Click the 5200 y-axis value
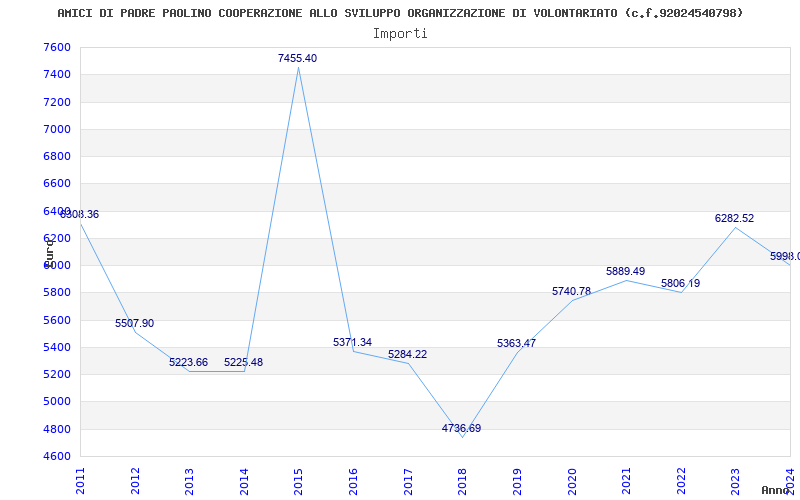 coord(57,374)
